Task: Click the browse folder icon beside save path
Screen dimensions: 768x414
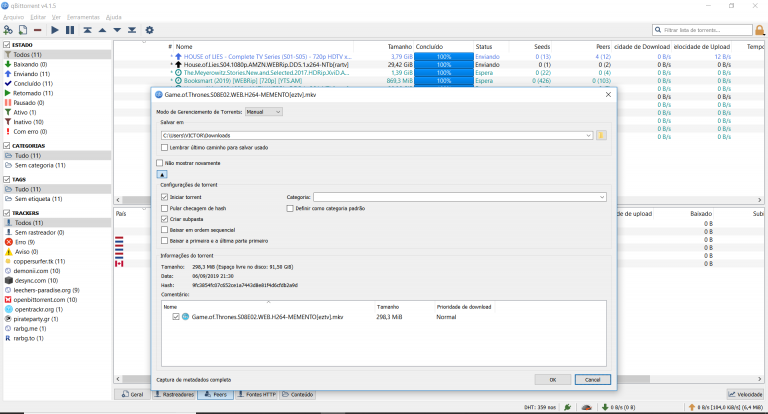Action: 601,135
